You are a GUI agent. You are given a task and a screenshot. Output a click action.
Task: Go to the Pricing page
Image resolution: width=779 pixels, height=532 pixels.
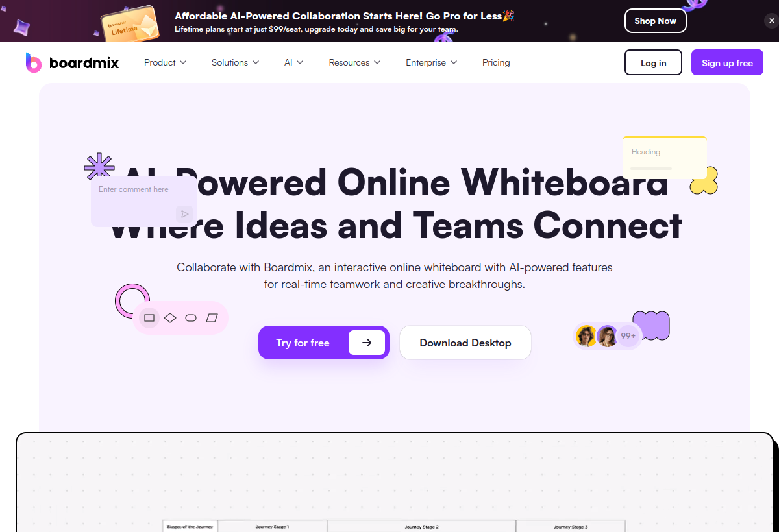tap(496, 62)
